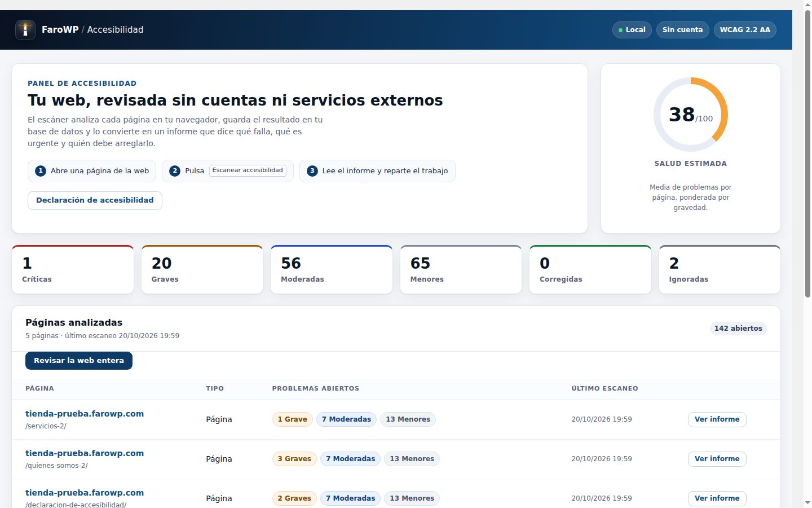Open the tienda-prueba.farowp.com link for /quienes-somos-2/
812x508 pixels.
(x=85, y=453)
